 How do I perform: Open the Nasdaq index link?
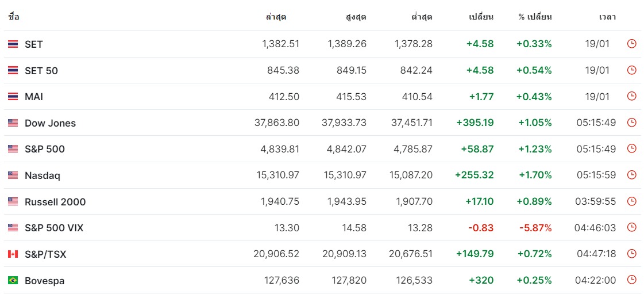tap(43, 175)
